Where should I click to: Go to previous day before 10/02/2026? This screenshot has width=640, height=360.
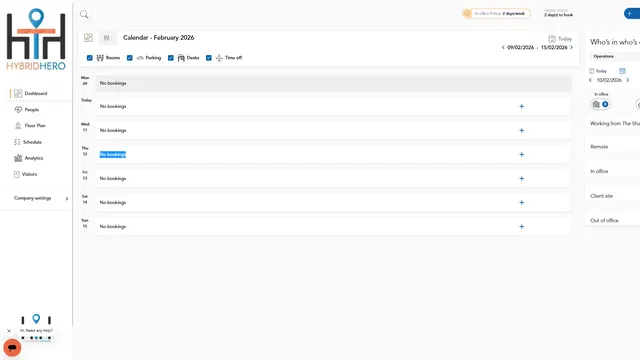[590, 80]
